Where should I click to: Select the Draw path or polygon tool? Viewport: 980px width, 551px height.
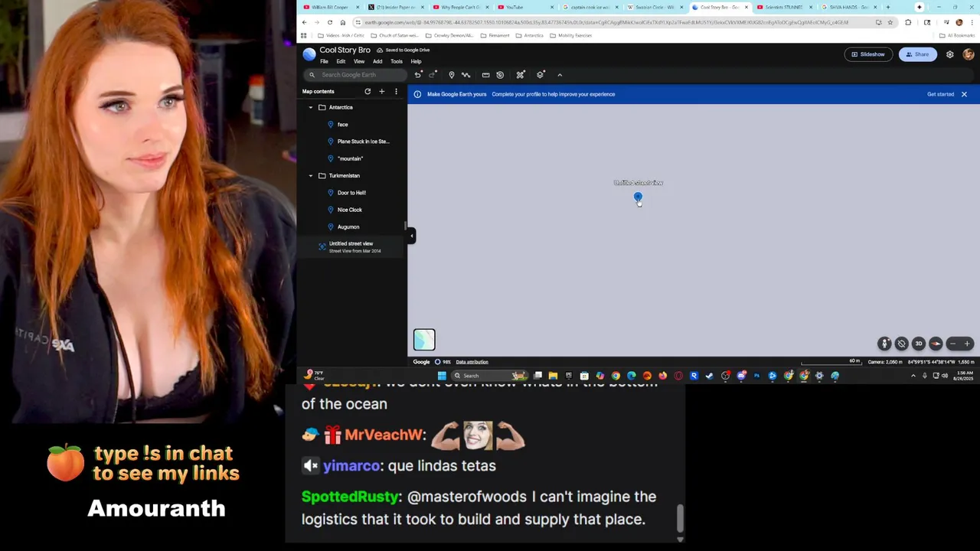(465, 75)
